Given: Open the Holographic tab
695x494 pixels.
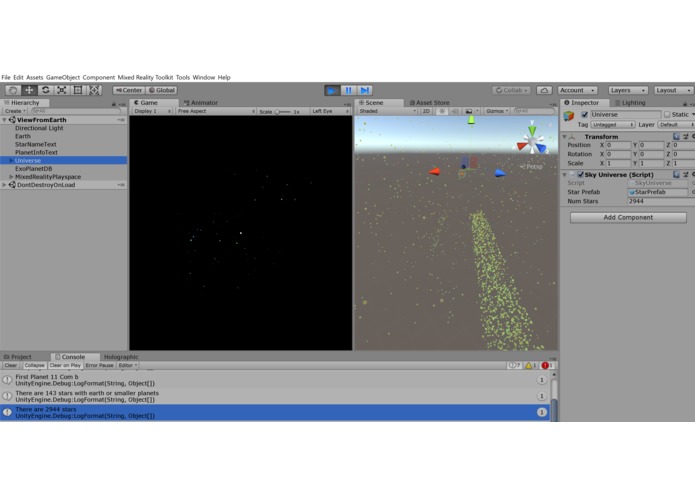Looking at the screenshot, I should pos(121,357).
